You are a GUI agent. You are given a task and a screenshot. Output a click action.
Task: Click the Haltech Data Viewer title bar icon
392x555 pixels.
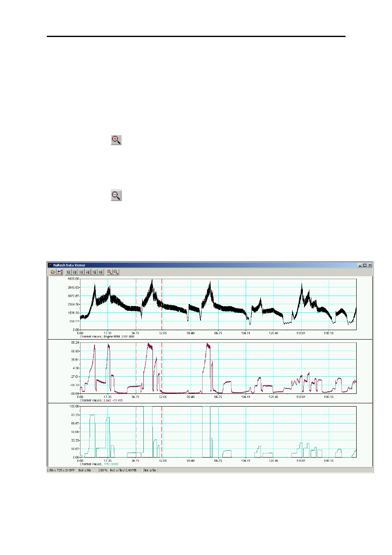50,265
